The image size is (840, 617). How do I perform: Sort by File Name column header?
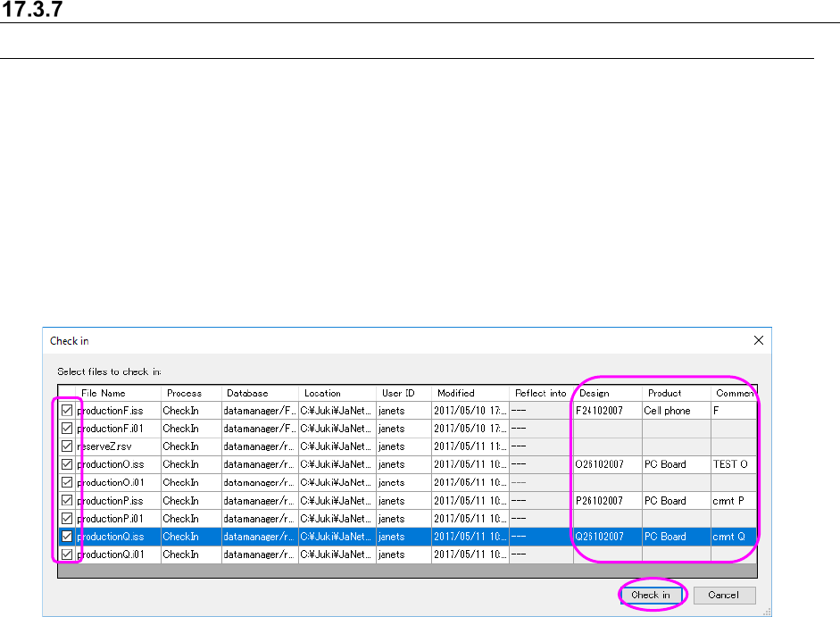[103, 393]
